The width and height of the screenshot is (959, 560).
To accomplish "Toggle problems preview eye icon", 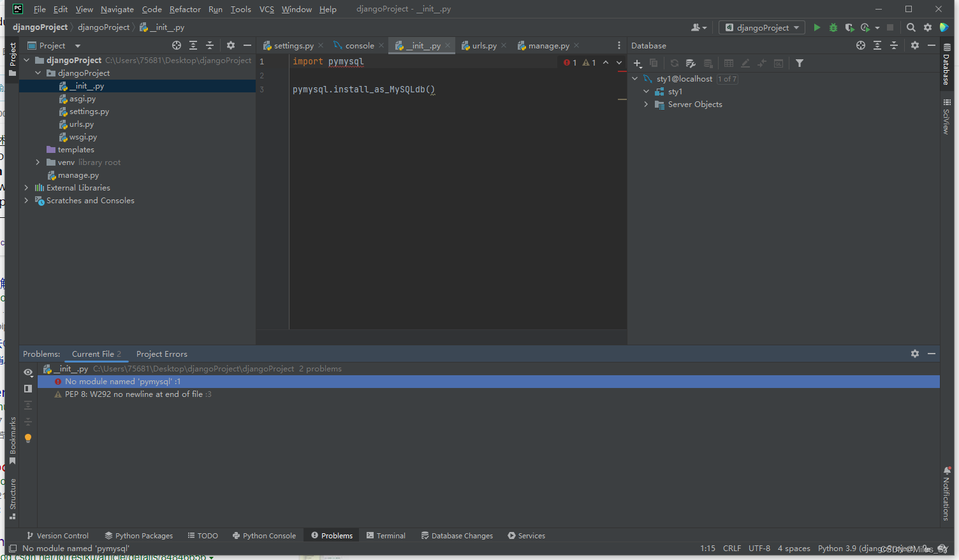I will click(x=28, y=372).
